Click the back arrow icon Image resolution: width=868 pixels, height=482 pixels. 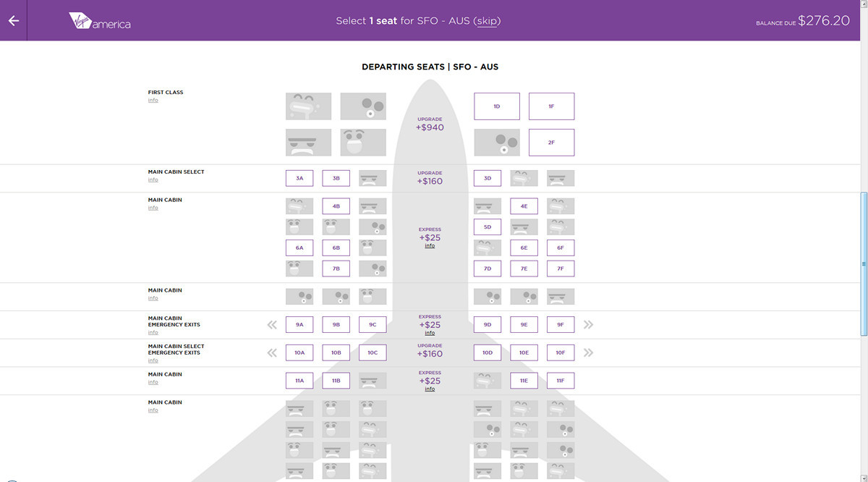(x=13, y=21)
